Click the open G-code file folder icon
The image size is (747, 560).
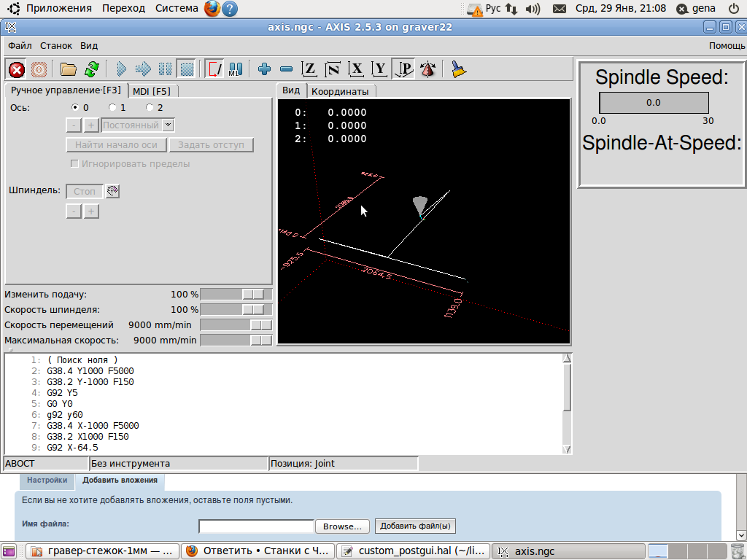[69, 69]
